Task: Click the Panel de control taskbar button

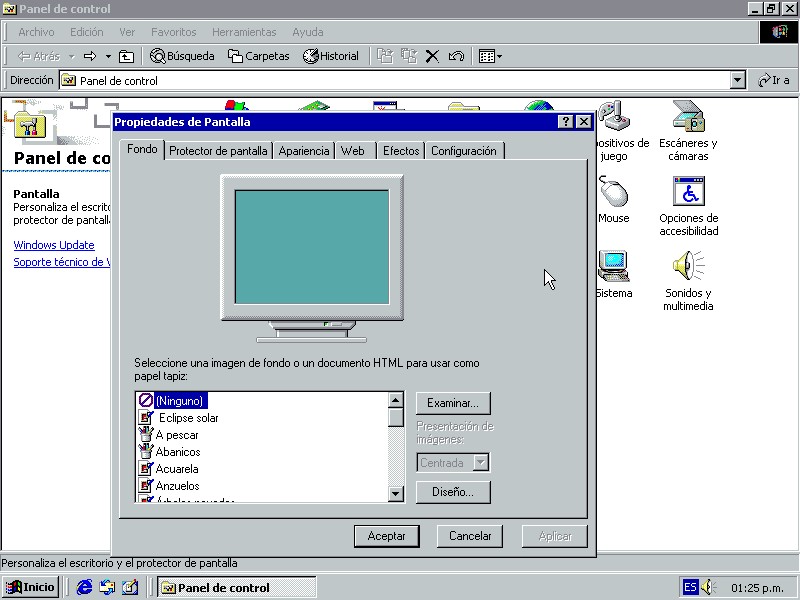Action: click(237, 587)
